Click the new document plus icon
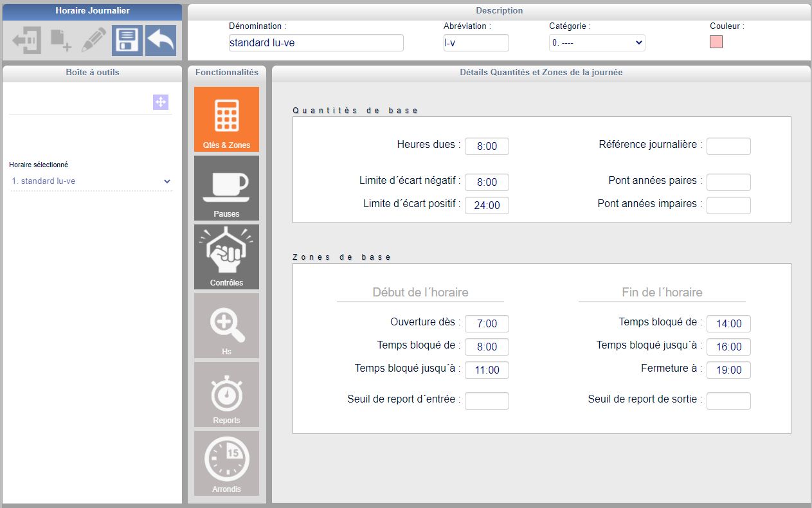This screenshot has width=812, height=508. click(60, 41)
